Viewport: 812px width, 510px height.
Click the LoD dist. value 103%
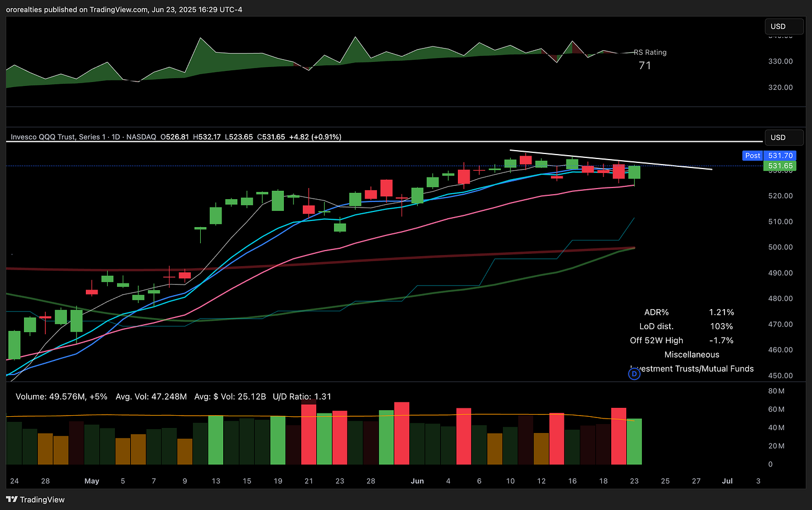click(721, 326)
